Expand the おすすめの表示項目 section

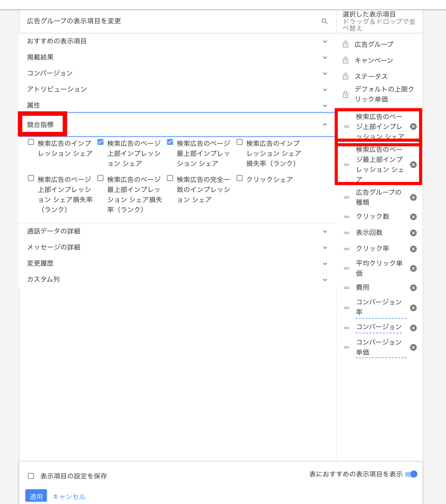coord(325,41)
